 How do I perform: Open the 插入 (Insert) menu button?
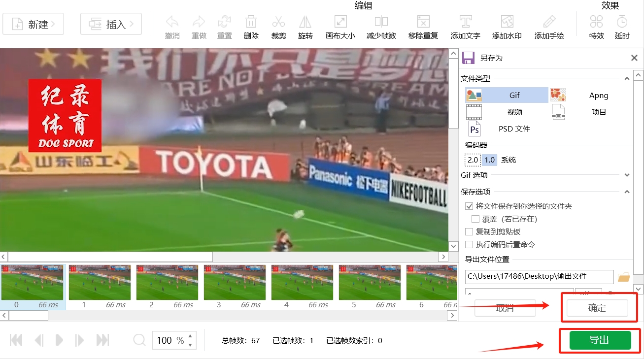point(111,24)
